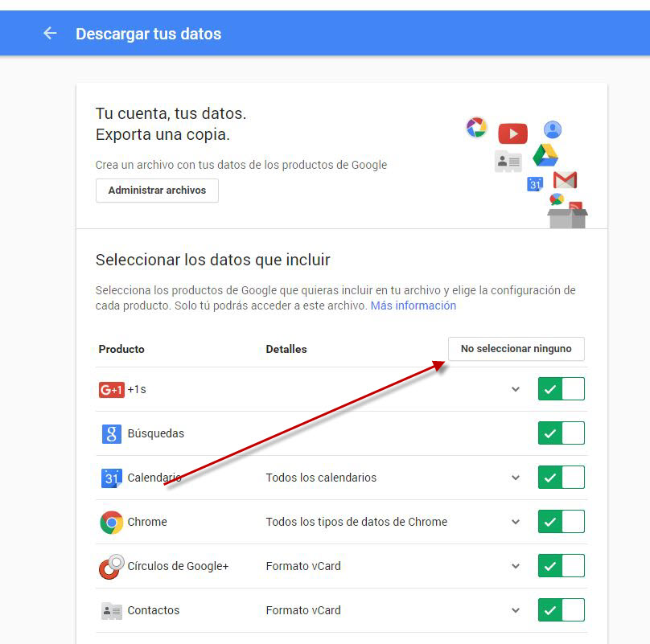Image resolution: width=650 pixels, height=644 pixels.
Task: Disable the +1s export toggle
Action: 562,388
